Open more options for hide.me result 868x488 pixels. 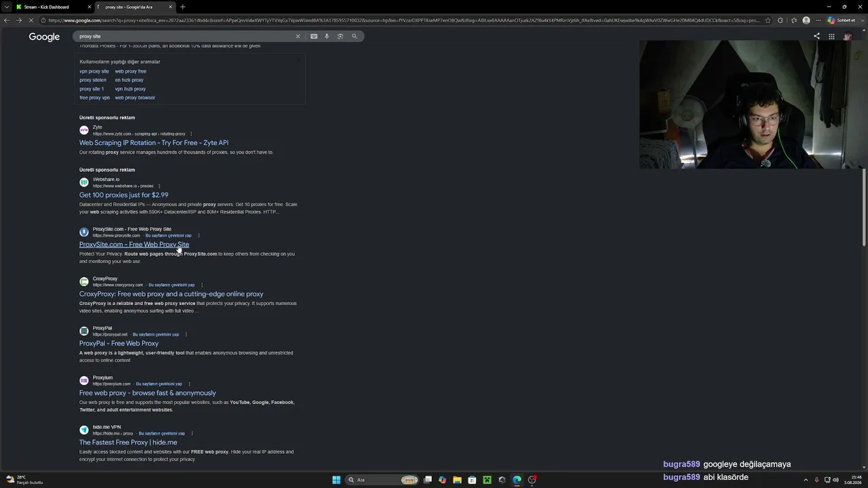(192, 433)
